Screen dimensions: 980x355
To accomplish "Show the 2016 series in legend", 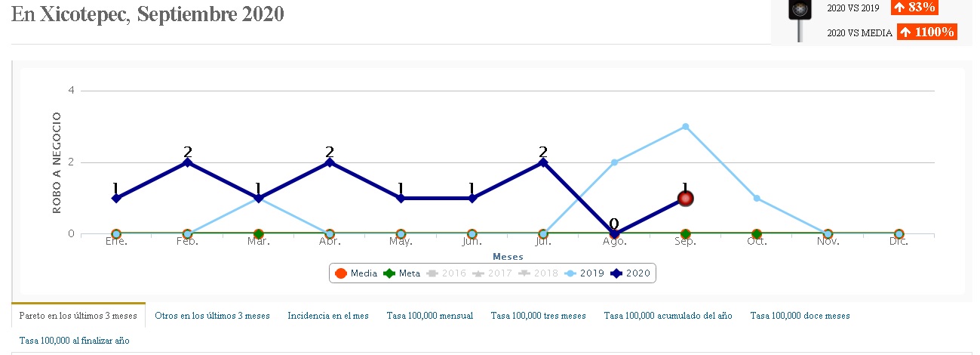I will pyautogui.click(x=447, y=273).
